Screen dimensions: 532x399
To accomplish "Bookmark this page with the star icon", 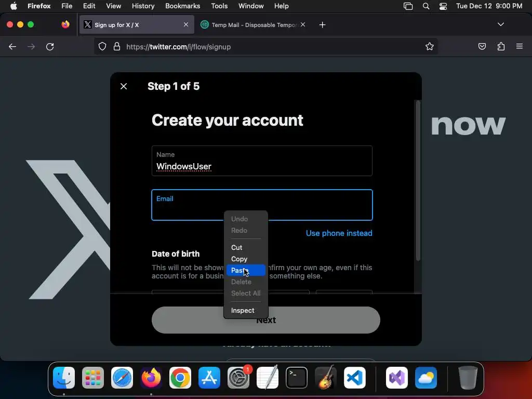I will click(430, 46).
